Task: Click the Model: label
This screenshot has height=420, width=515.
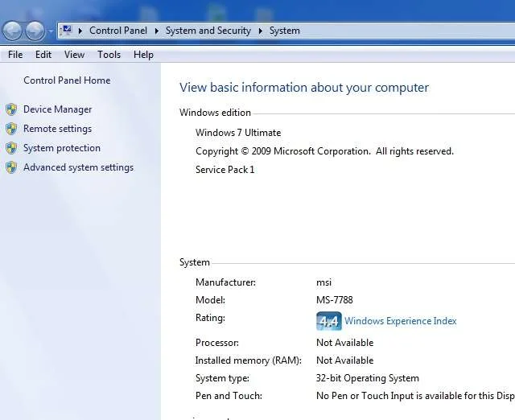Action: click(x=210, y=300)
